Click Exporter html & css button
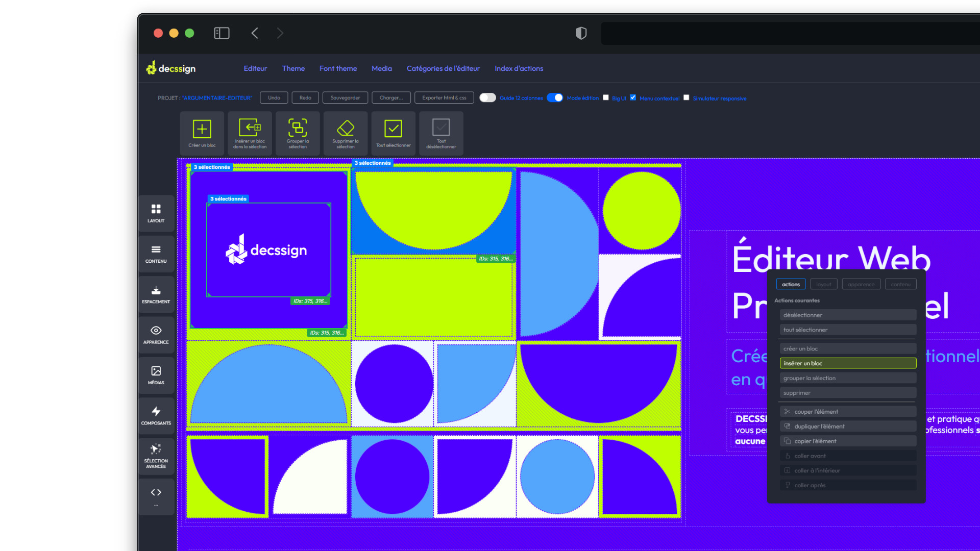Image resolution: width=980 pixels, height=551 pixels. click(444, 97)
